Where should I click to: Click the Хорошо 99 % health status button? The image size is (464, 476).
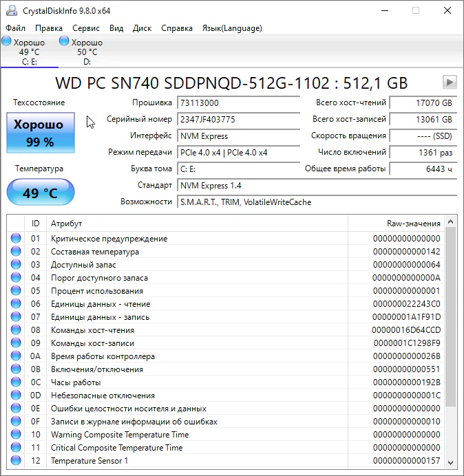39,133
